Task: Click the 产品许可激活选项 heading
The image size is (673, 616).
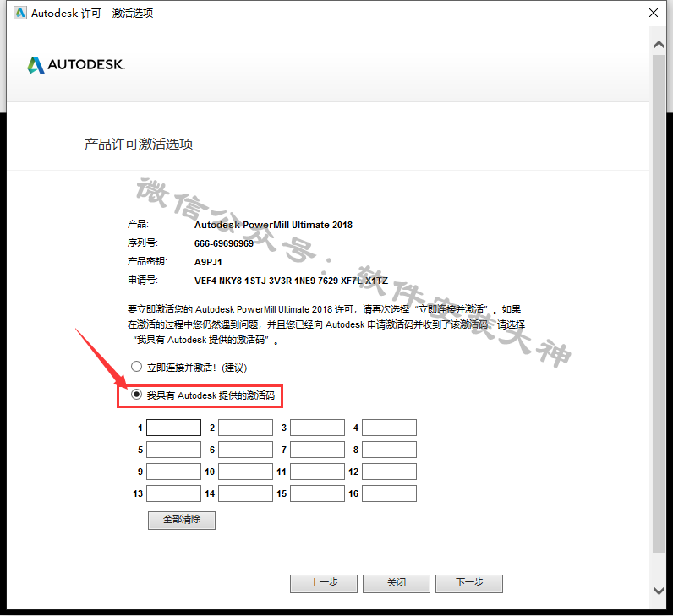Action: tap(138, 144)
